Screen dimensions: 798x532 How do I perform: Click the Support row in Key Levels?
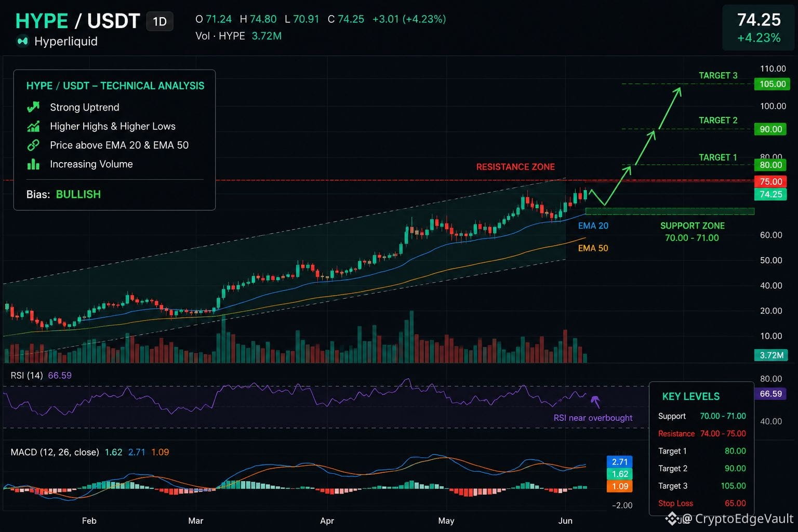coord(702,416)
